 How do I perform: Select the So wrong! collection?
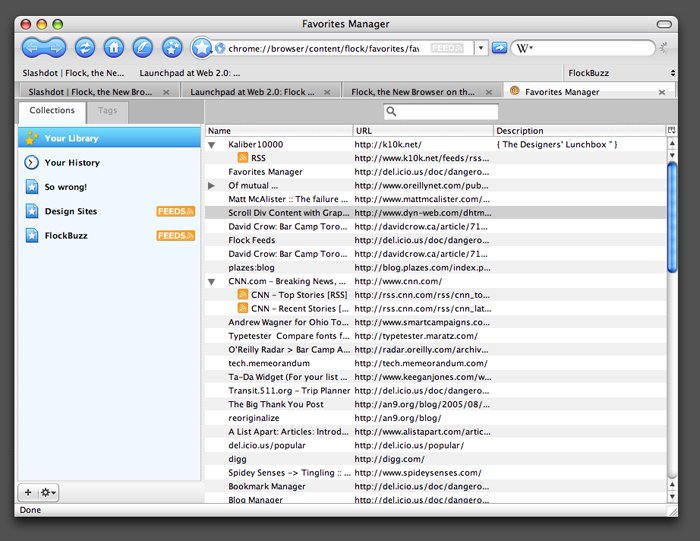pyautogui.click(x=109, y=187)
